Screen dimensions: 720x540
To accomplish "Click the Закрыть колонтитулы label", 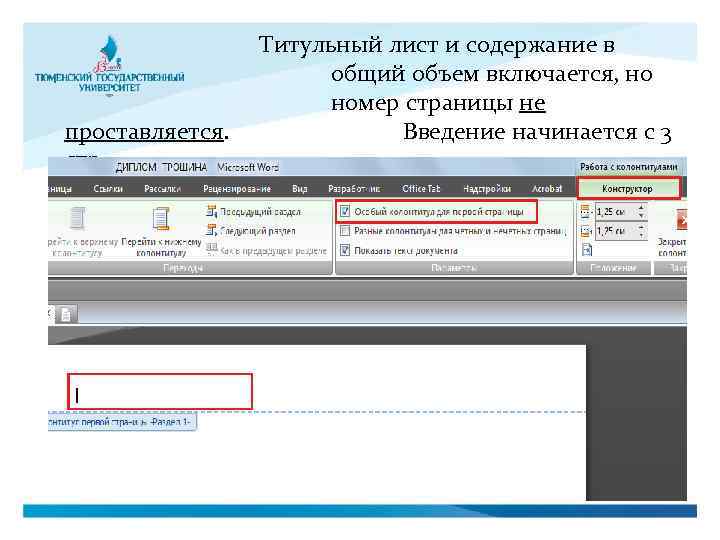I will [x=672, y=247].
